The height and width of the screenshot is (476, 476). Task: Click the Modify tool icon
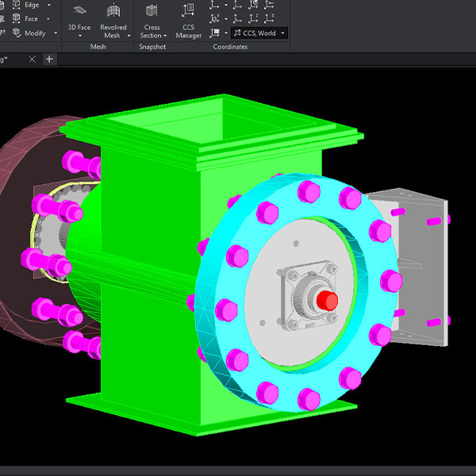17,33
